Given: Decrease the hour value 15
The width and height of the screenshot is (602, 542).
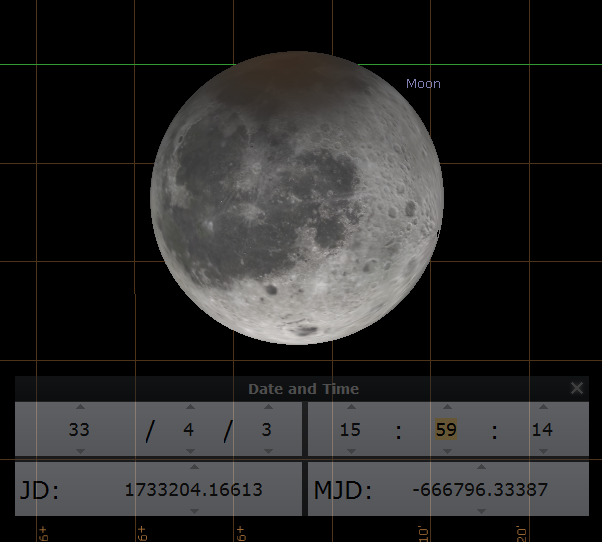Looking at the screenshot, I should click(x=351, y=451).
